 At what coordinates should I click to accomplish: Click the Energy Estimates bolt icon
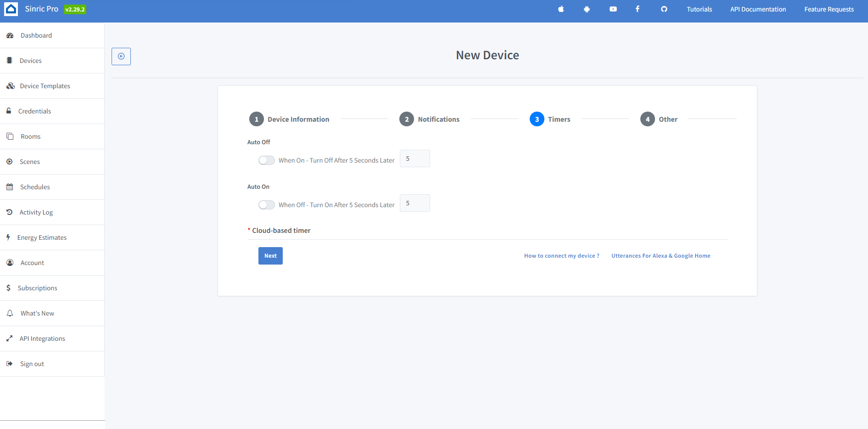[x=8, y=237]
